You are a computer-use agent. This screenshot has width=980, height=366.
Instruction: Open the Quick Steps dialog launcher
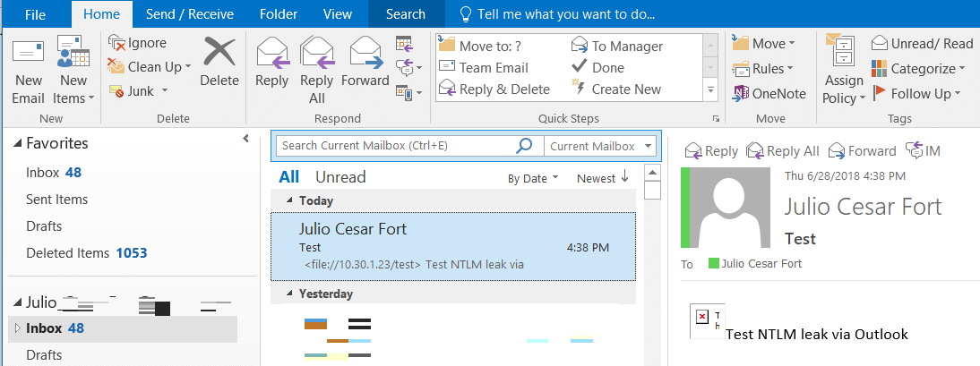pos(715,118)
